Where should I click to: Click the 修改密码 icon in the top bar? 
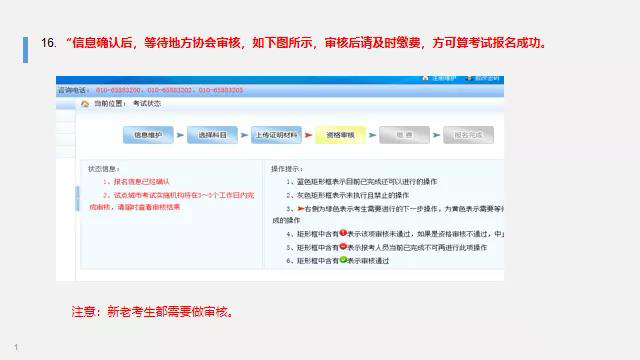469,78
